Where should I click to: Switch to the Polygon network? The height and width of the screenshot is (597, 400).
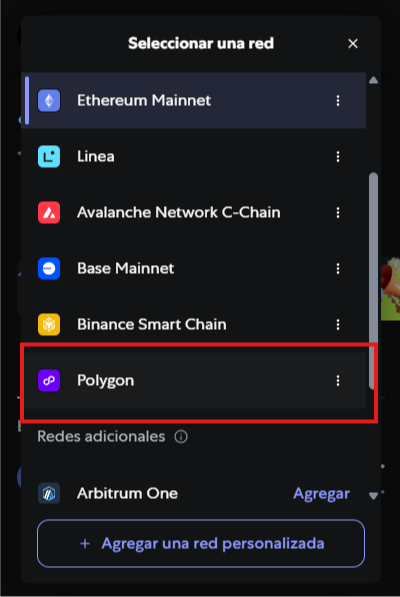[194, 380]
